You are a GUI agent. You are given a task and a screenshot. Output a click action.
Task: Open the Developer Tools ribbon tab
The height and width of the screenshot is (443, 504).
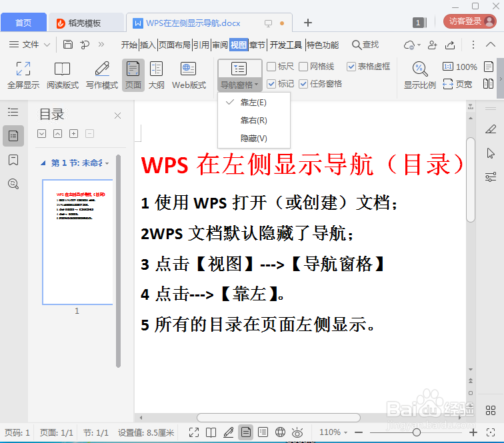(286, 45)
